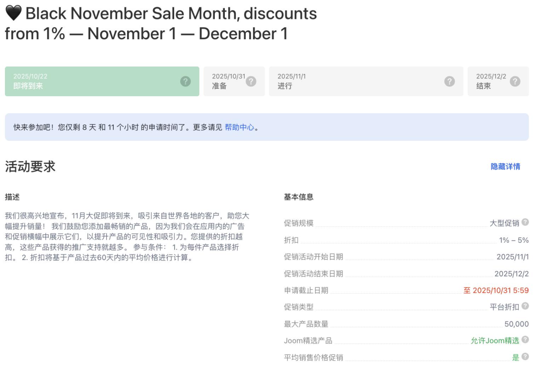The image size is (536, 392).
Task: Open the tooltip next to 促销规模
Action: pos(526,223)
